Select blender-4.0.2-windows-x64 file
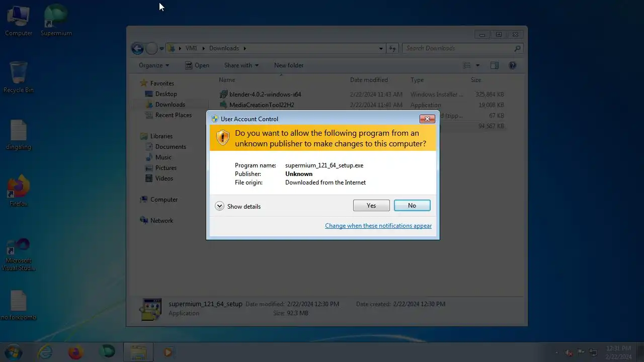 265,95
